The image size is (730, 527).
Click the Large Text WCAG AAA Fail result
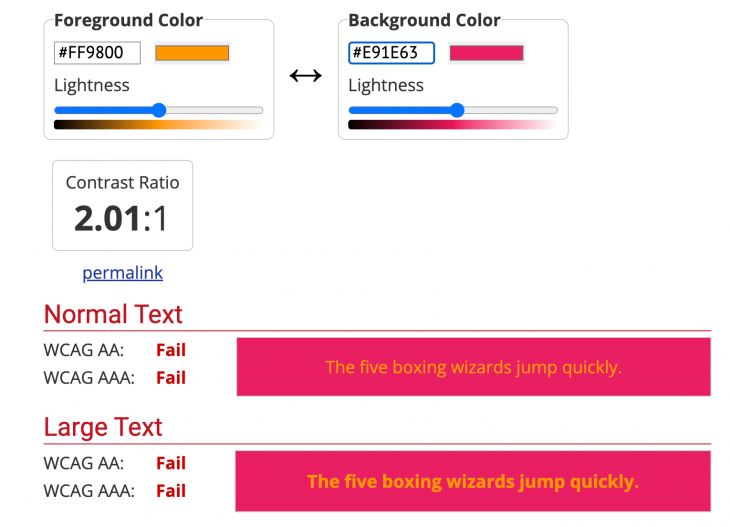(171, 491)
